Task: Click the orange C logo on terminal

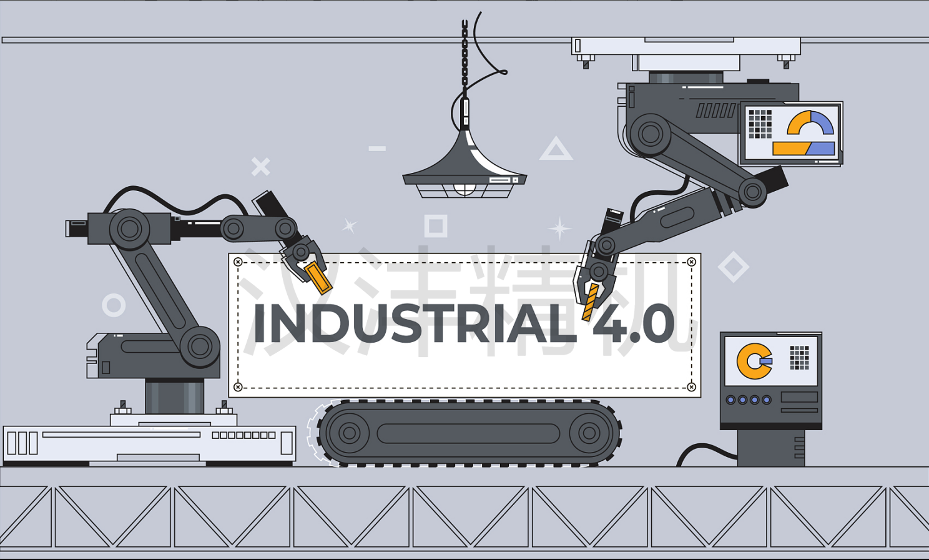Action: pyautogui.click(x=754, y=361)
